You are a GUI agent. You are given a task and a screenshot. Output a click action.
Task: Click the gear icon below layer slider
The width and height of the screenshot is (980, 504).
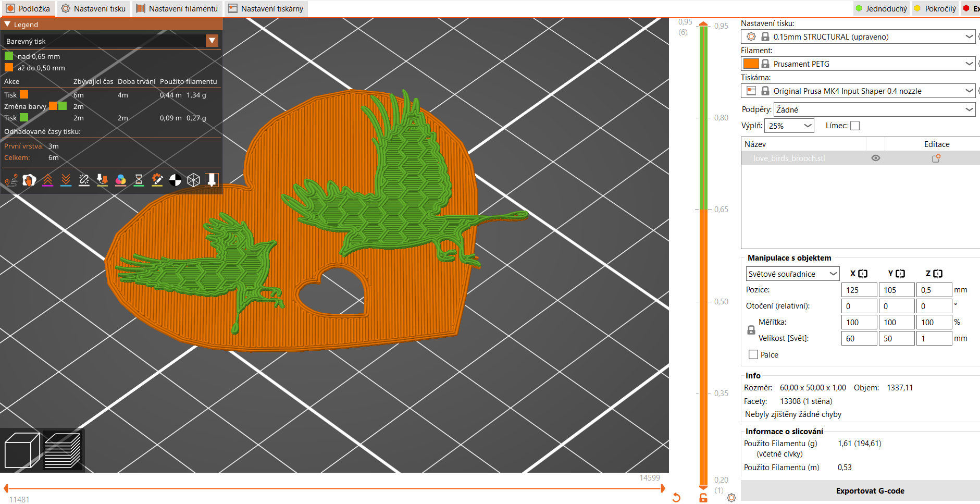(x=731, y=498)
